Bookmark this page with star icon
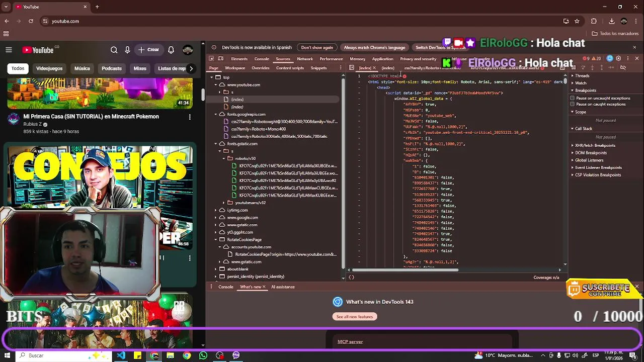This screenshot has height=362, width=644. coord(577,21)
